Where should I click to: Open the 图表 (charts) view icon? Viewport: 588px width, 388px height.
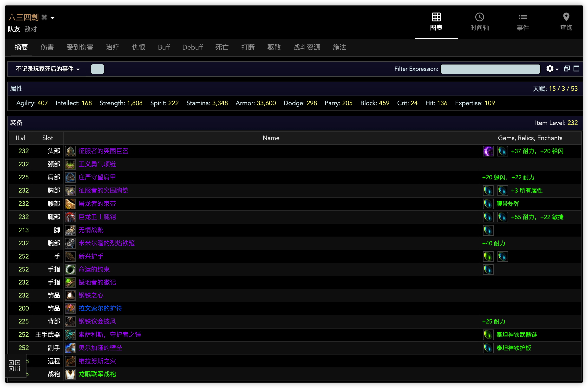436,17
